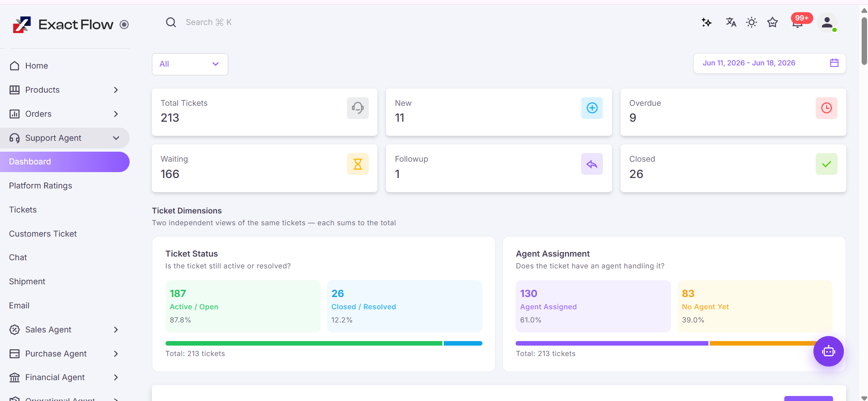Select Dashboard in the sidebar

(x=65, y=162)
